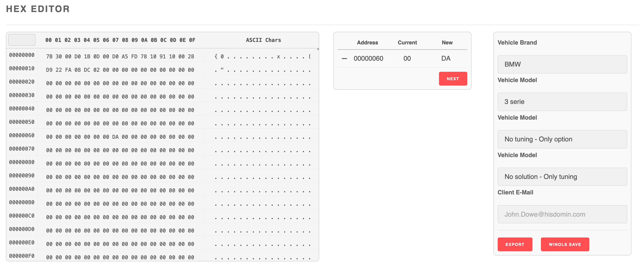Viewport: 644px width, 279px height.
Task: Remove the 00000060 change row
Action: tap(344, 59)
